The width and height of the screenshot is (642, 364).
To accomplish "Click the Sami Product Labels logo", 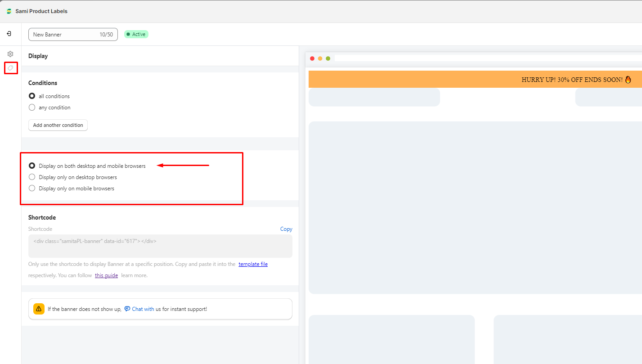I will pos(9,11).
